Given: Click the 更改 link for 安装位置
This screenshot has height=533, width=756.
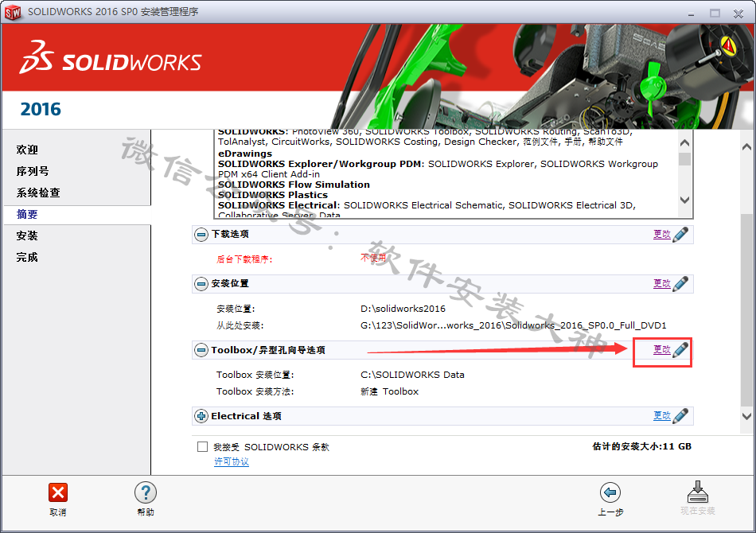Looking at the screenshot, I should click(x=662, y=283).
